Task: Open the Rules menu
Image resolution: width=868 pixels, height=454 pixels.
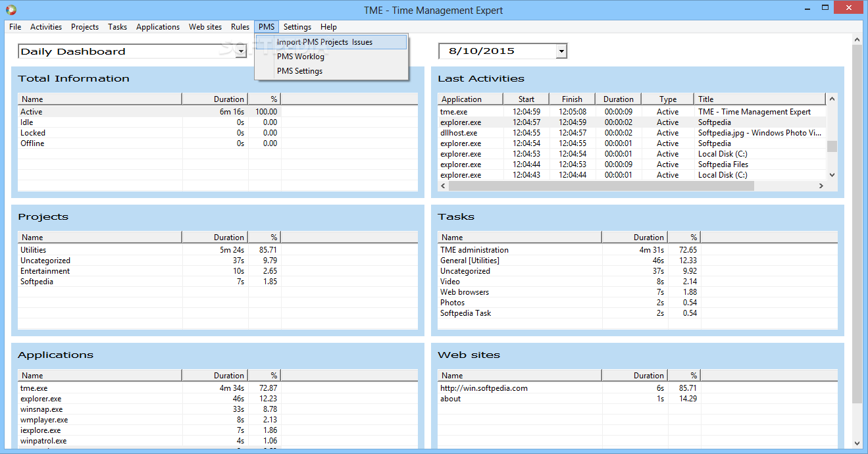Action: pyautogui.click(x=240, y=27)
